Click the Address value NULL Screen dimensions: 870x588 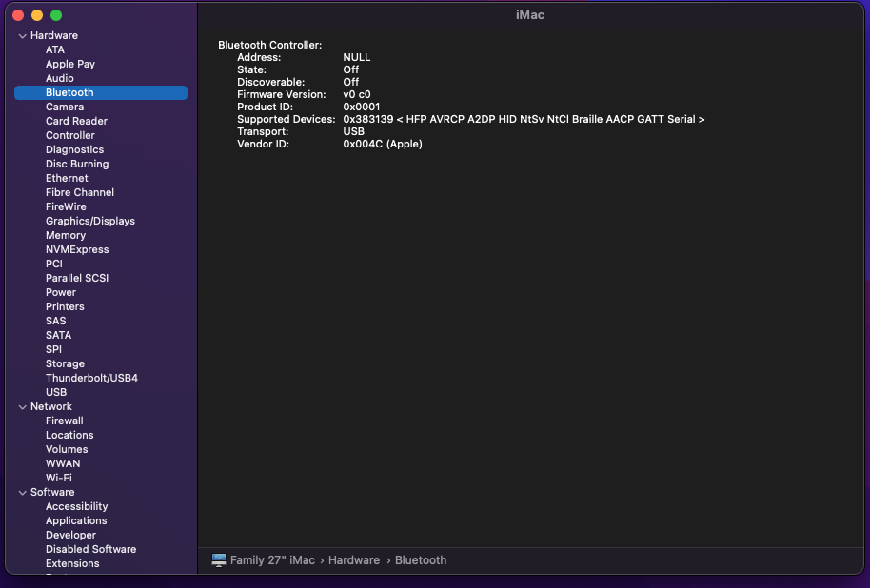click(357, 57)
